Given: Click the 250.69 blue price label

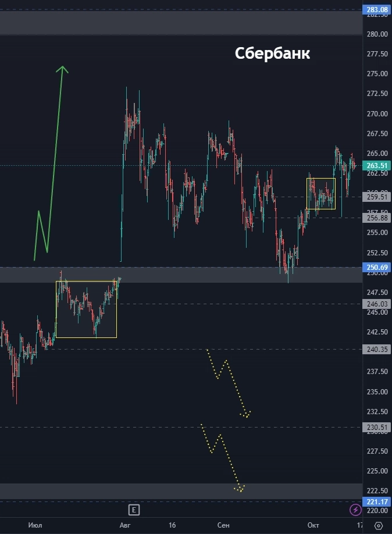Looking at the screenshot, I should (x=377, y=268).
